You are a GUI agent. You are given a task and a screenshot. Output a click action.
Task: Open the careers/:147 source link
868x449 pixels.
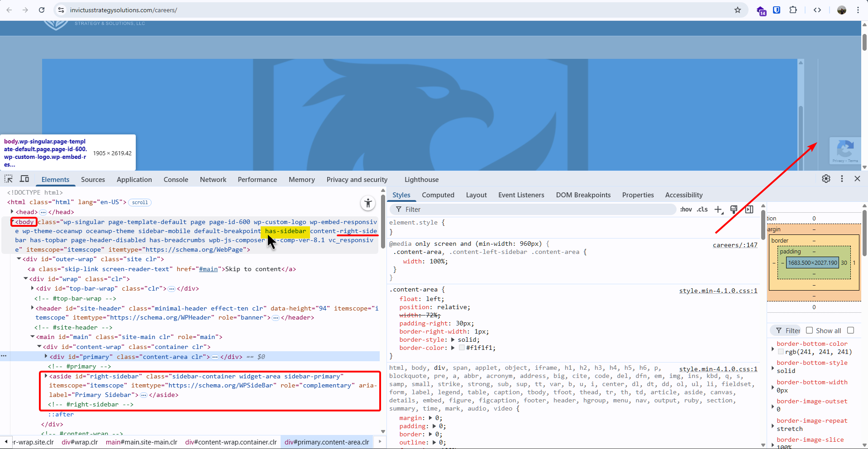click(x=735, y=245)
